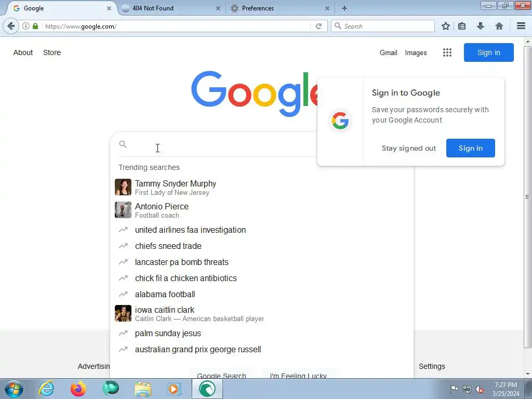Open the Firefox hamburger menu
The height and width of the screenshot is (399, 532).
click(521, 26)
